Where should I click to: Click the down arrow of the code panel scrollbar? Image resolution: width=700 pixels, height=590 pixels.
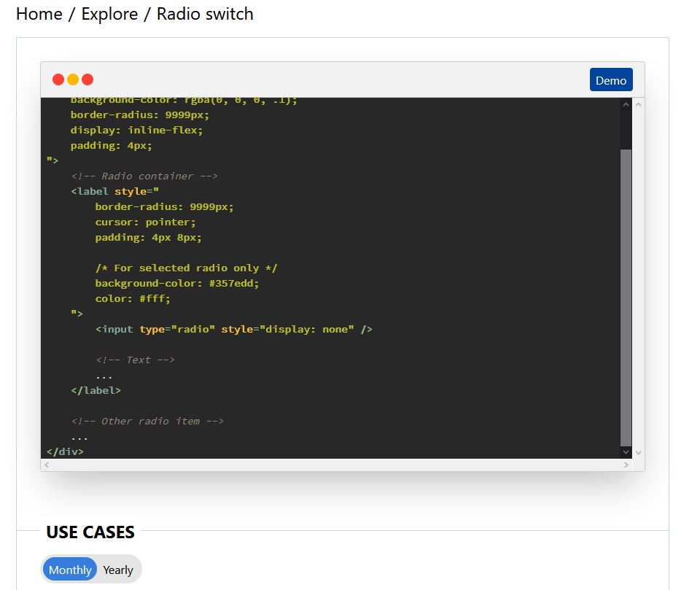pos(626,451)
